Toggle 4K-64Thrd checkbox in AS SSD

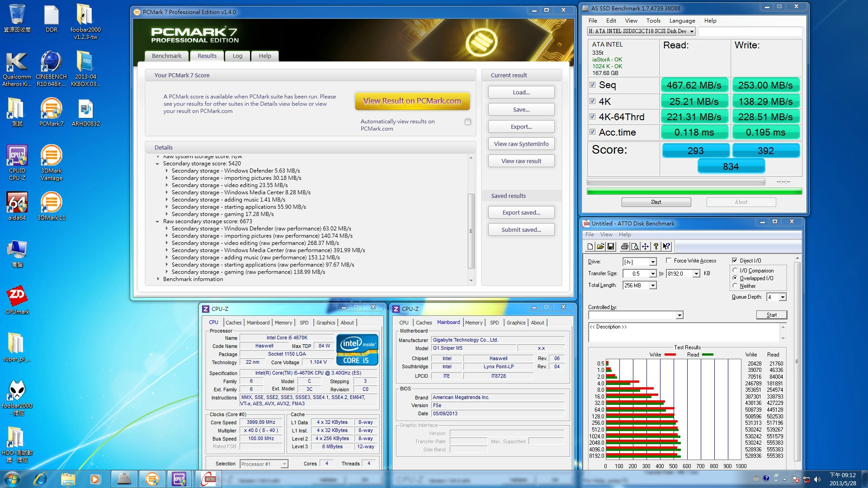click(592, 116)
